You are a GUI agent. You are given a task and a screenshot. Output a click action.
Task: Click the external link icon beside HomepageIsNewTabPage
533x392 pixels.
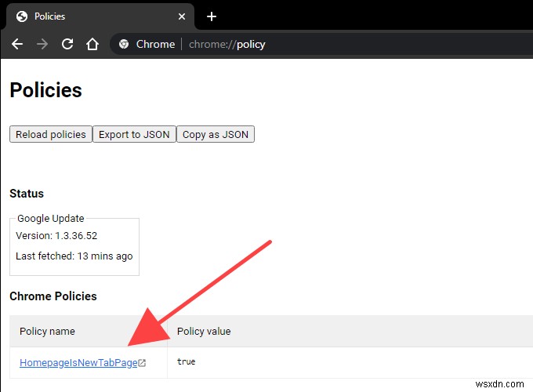point(142,363)
